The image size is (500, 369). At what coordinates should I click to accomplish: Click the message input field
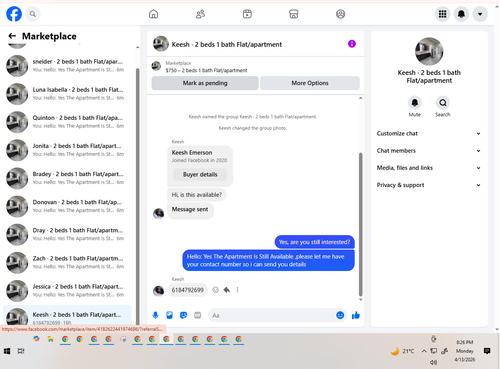tap(272, 315)
